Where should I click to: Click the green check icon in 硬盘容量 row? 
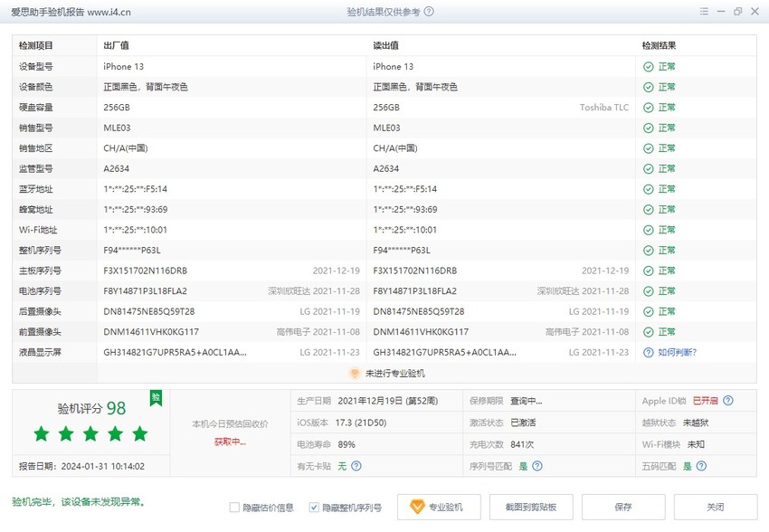(649, 108)
